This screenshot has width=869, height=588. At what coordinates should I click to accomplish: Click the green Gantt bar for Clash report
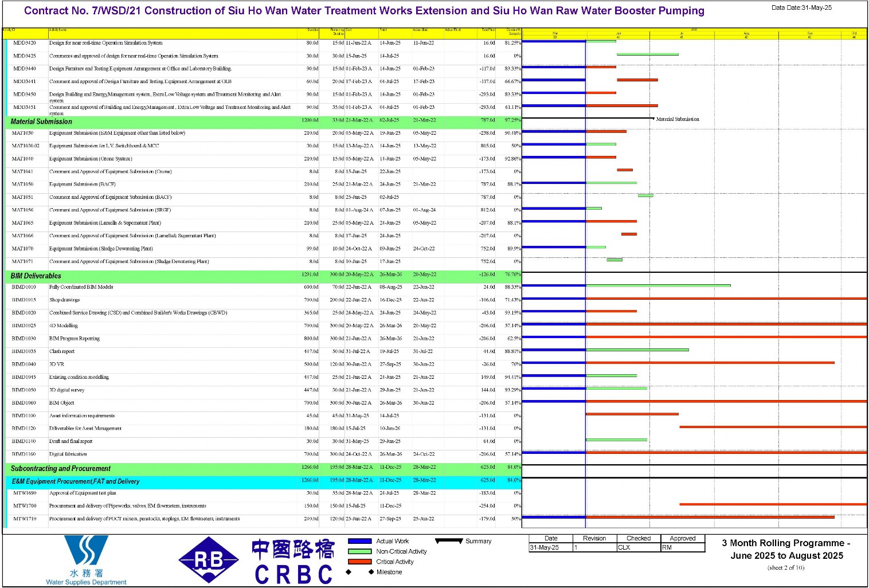(x=637, y=350)
